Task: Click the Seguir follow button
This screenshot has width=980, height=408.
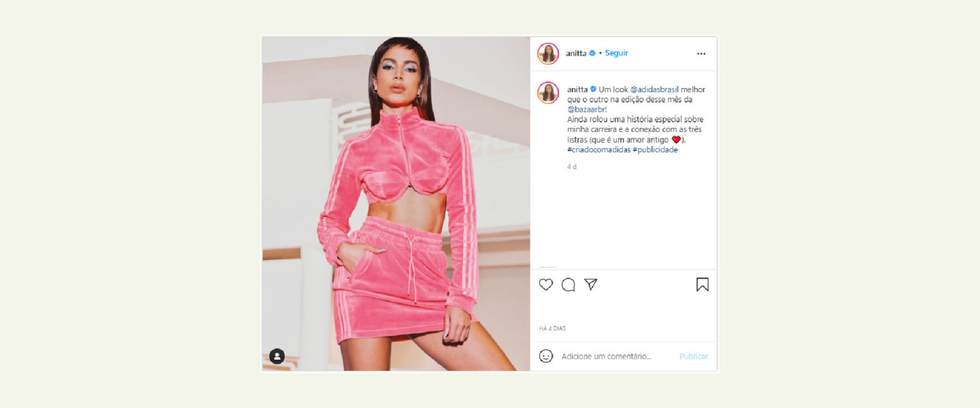Action: coord(616,53)
